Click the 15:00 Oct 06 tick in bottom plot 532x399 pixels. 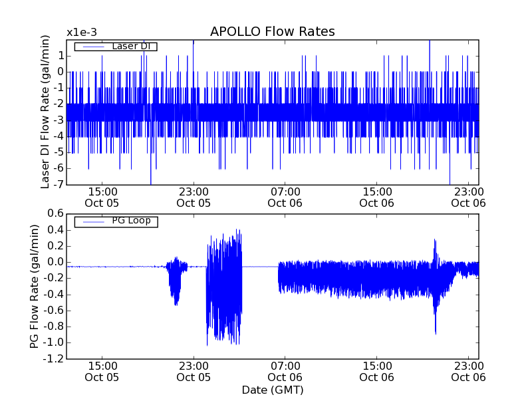click(378, 371)
